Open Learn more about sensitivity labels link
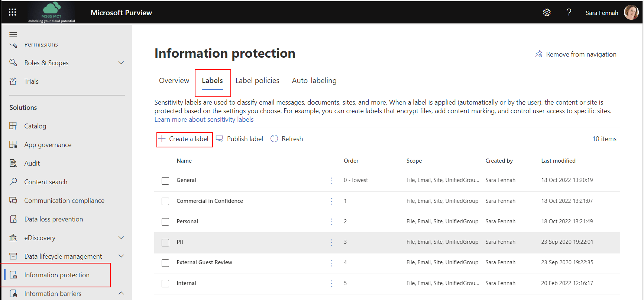Image resolution: width=644 pixels, height=300 pixels. (x=204, y=119)
